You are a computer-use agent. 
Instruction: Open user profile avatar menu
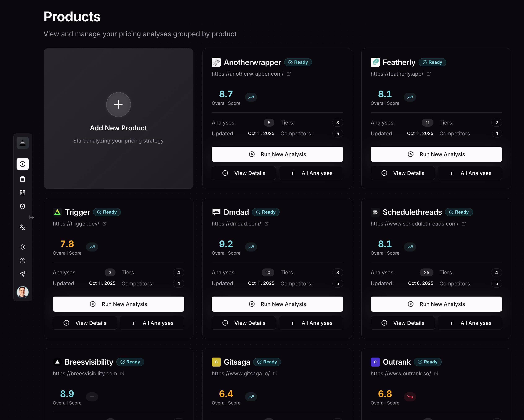pos(22,292)
